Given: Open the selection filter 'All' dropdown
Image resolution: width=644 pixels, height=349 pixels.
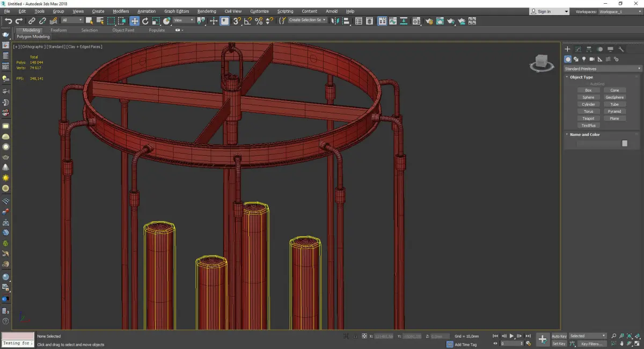Looking at the screenshot, I should (x=72, y=20).
